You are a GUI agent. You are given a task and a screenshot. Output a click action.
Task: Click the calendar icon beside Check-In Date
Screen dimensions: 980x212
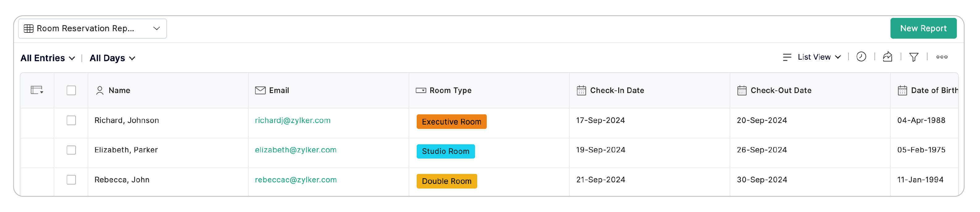(x=581, y=91)
